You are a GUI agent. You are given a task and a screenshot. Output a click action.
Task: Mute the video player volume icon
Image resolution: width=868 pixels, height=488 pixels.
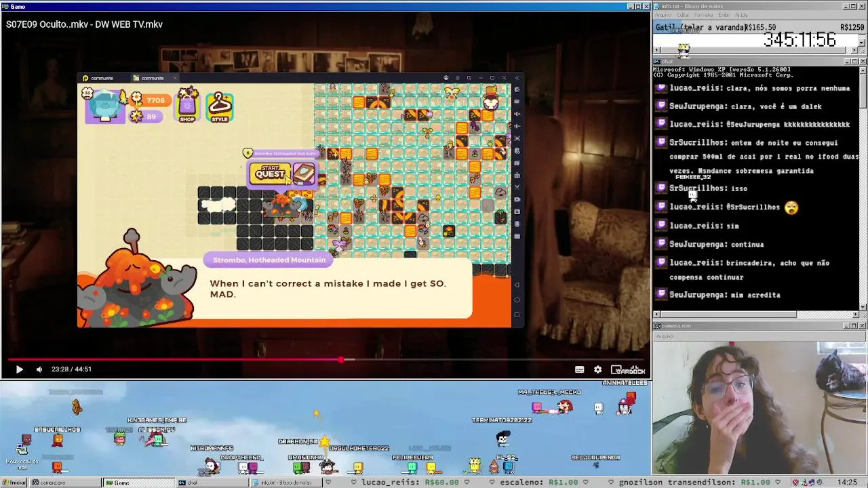[x=39, y=369]
